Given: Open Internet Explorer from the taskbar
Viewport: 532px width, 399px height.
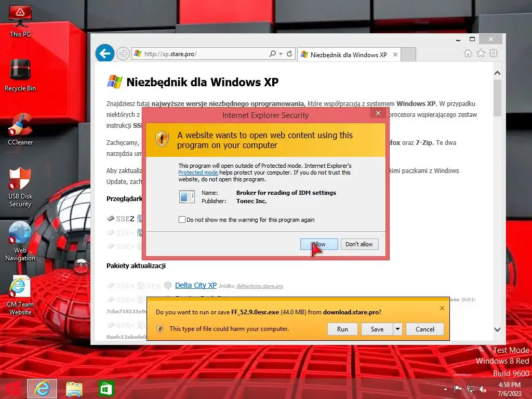Looking at the screenshot, I should pos(42,389).
